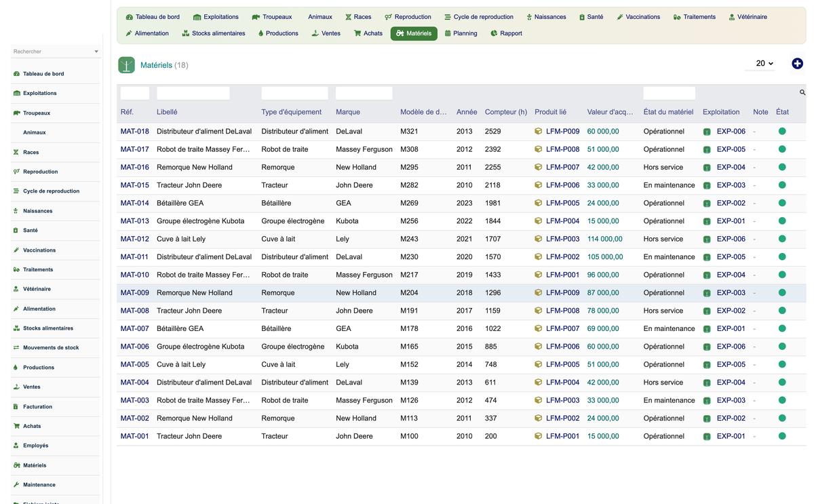Viewport: 814px width, 504px height.
Task: Click Rapport pie chart icon in top navigation
Action: (494, 33)
